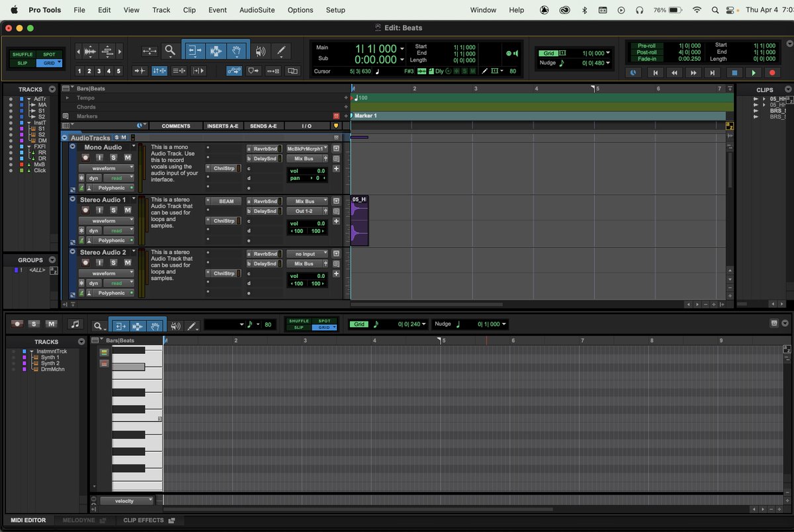794x532 pixels.
Task: Toggle input monitoring on Stereo Audio 1
Action: tap(99, 210)
